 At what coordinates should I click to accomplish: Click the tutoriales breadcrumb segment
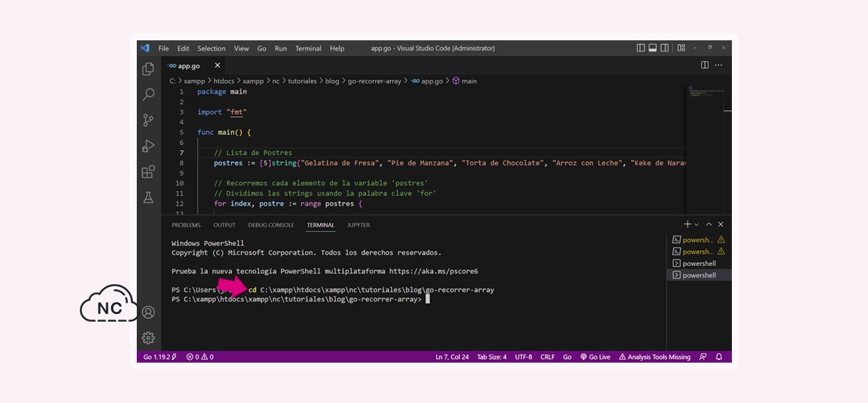coord(301,81)
